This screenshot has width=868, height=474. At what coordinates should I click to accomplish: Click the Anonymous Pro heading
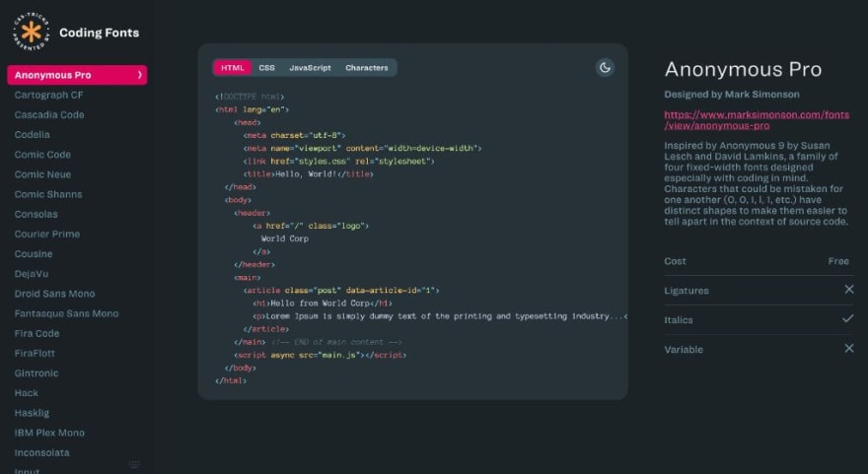tap(743, 69)
